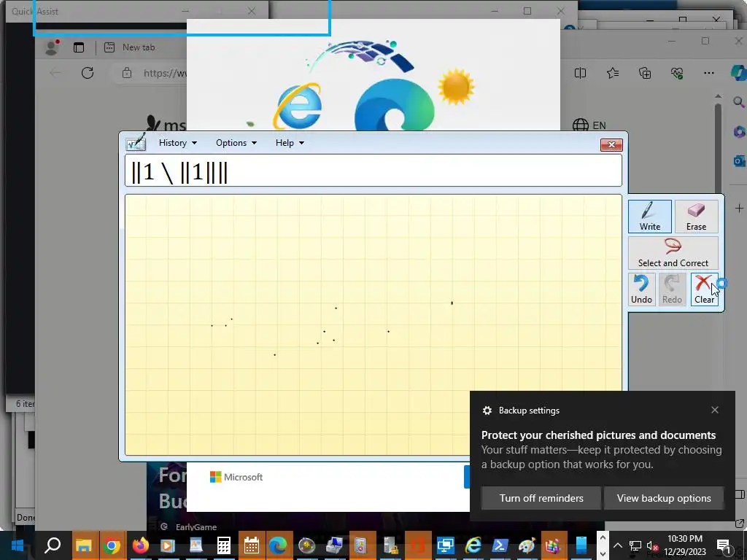Open the Options menu
This screenshot has height=560, width=747.
tap(236, 143)
